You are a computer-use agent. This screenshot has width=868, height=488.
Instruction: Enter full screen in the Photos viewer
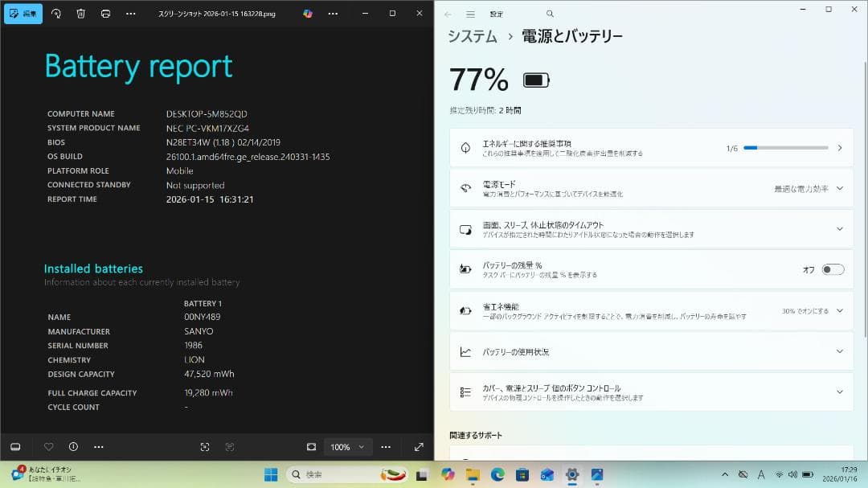[x=419, y=446]
